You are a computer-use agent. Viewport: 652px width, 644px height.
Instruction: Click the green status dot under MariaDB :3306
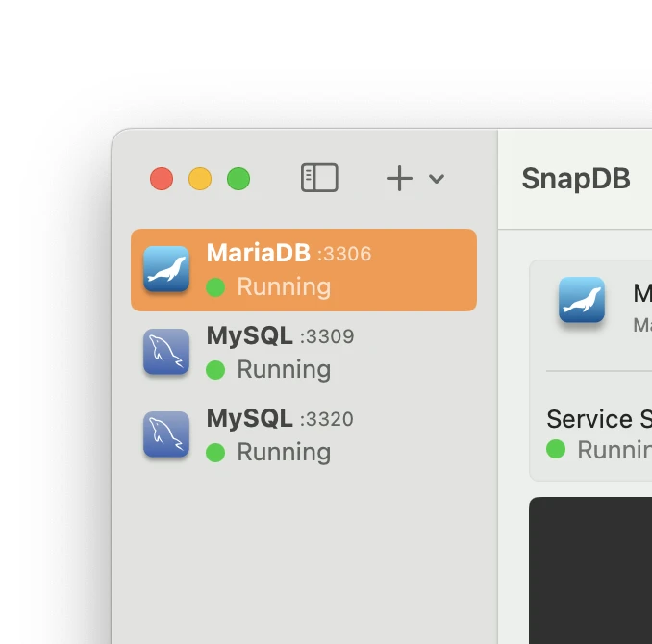point(215,286)
